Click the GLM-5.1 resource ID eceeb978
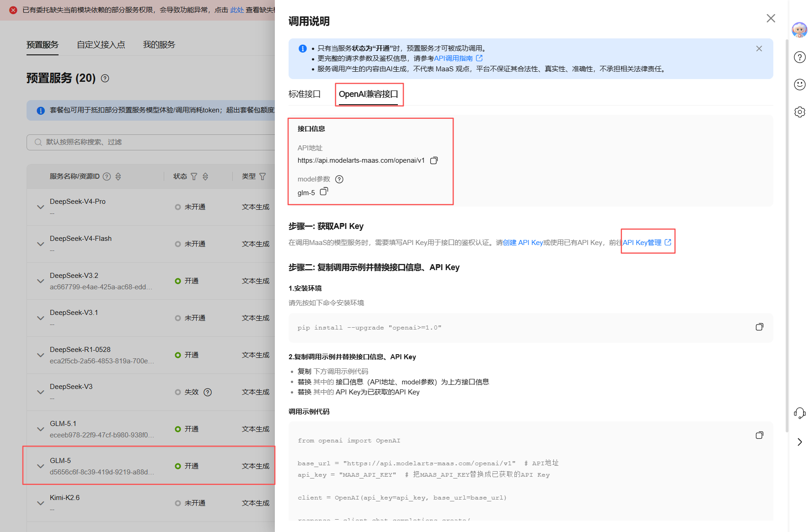 tap(102, 435)
